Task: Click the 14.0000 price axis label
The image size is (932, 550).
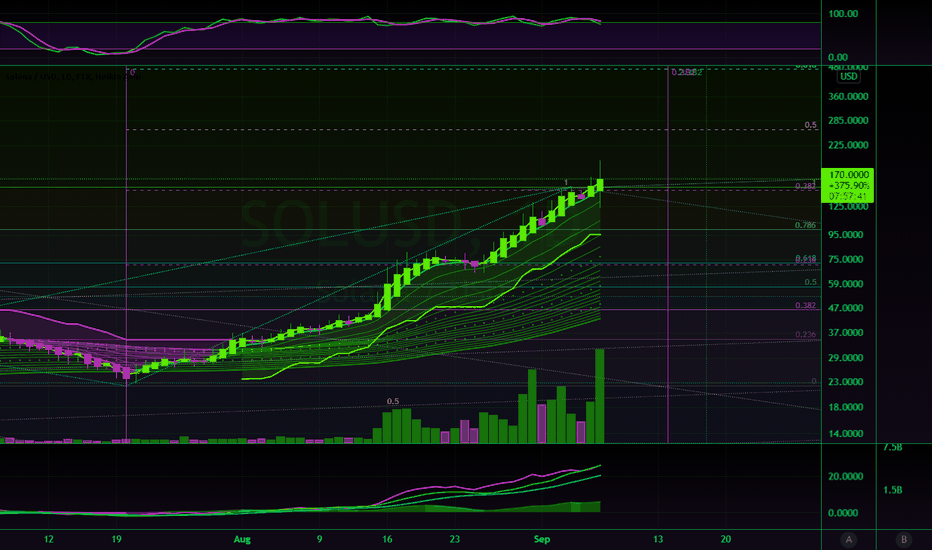Action: click(846, 433)
